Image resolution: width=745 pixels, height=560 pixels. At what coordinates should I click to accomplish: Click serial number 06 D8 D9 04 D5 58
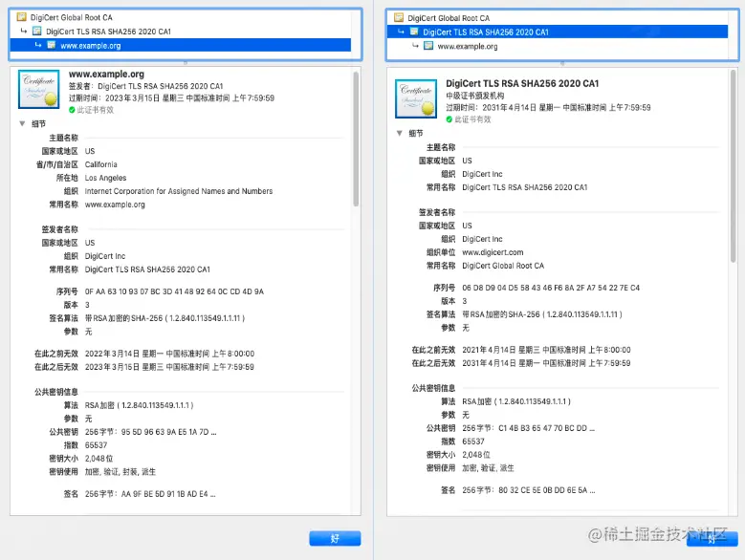coord(551,288)
